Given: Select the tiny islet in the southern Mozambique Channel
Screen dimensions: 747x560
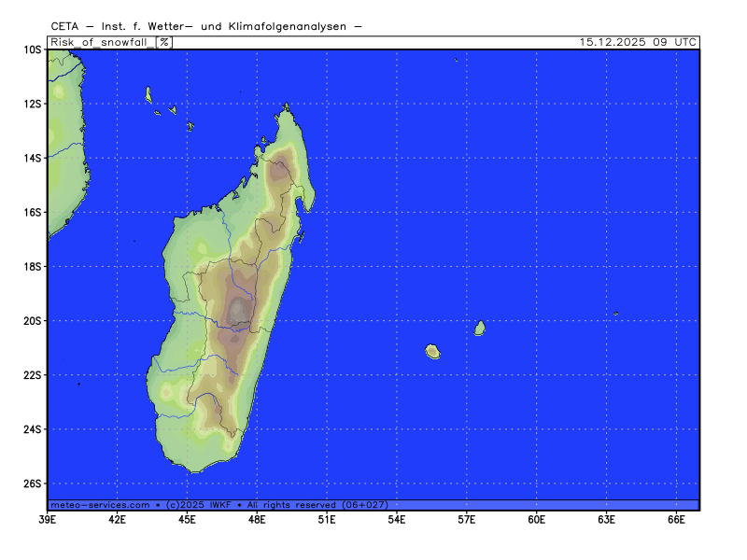Looking at the screenshot, I should 78,384.
